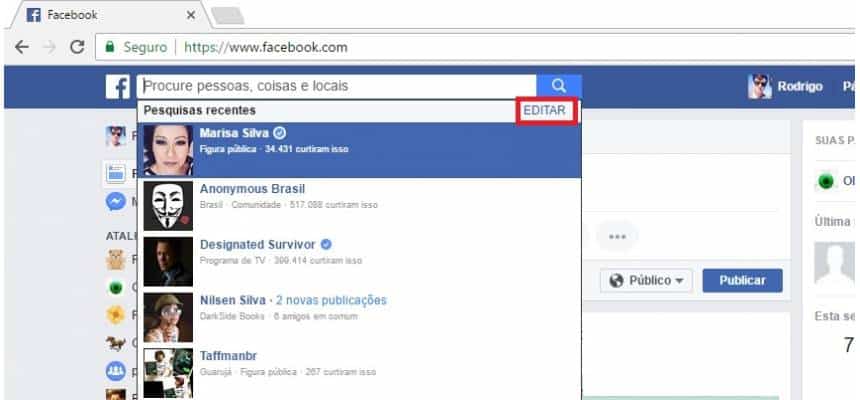Click Designated Survivor thumbnail
This screenshot has height=400, width=860.
coord(168,262)
